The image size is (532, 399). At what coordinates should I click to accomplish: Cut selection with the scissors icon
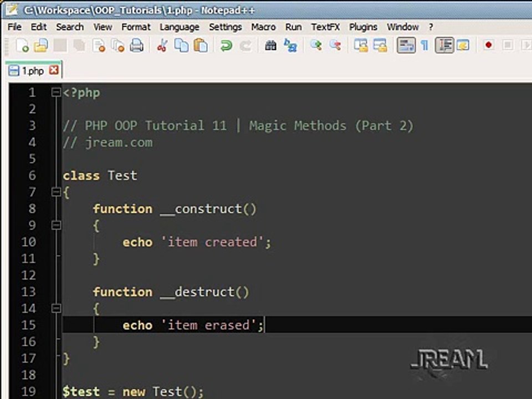[x=162, y=45]
